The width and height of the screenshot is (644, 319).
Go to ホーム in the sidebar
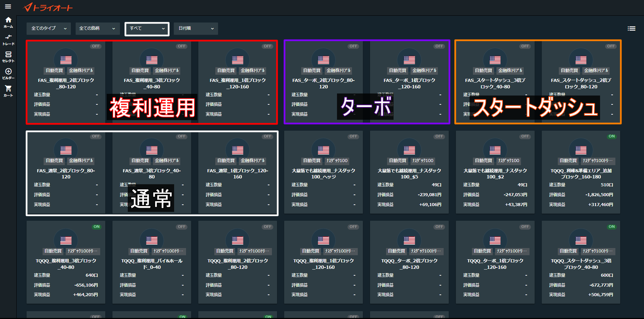[x=8, y=23]
